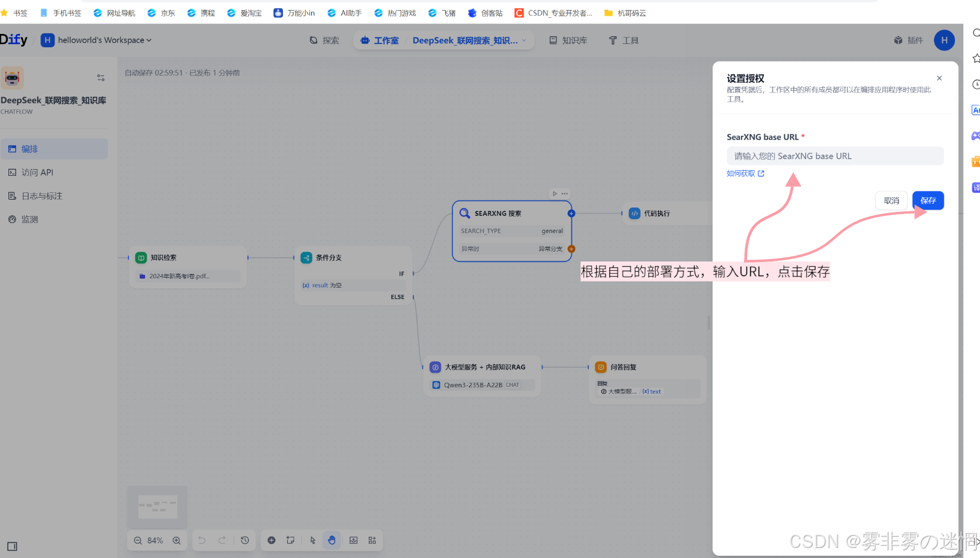The height and width of the screenshot is (558, 980).
Task: Click the result 为空 condition row
Action: 354,285
